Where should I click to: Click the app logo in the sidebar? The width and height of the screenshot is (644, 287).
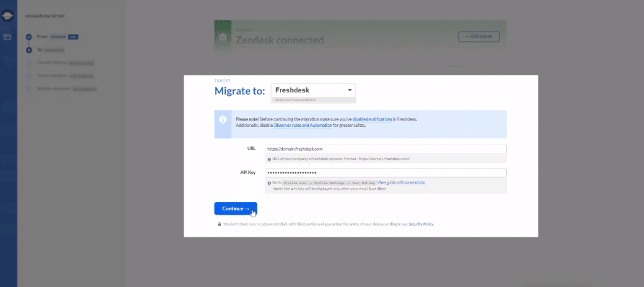point(8,16)
